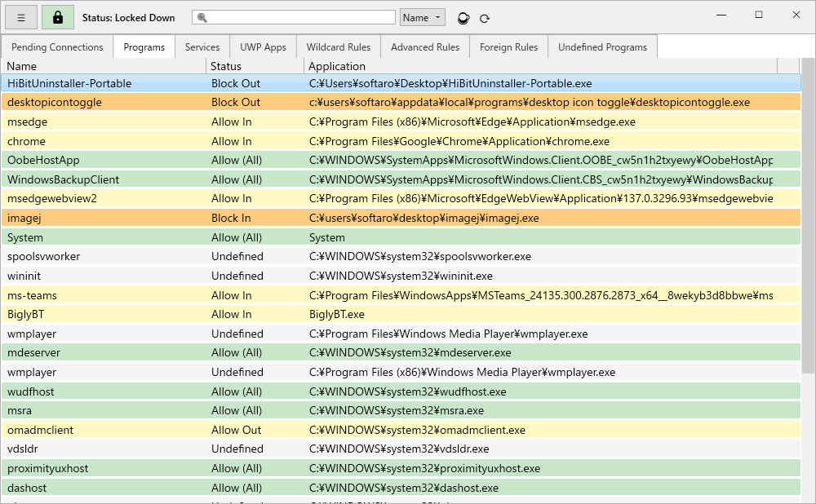Screen dimensions: 816x504
Task: Select wmplayer in Program Files (x86) path
Action: [x=401, y=372]
